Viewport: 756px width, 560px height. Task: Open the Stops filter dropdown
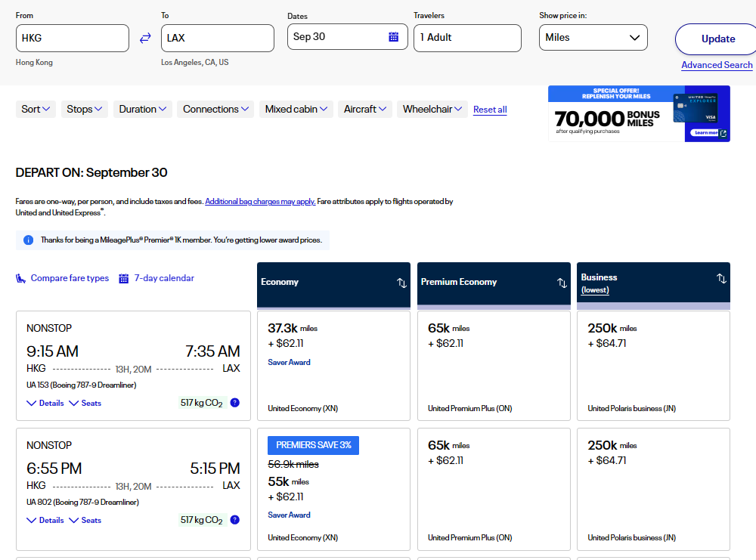point(85,109)
